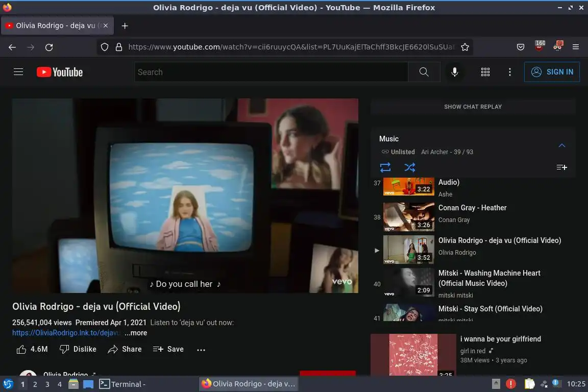Open more actions ellipsis below video
This screenshot has height=392, width=588.
[201, 350]
